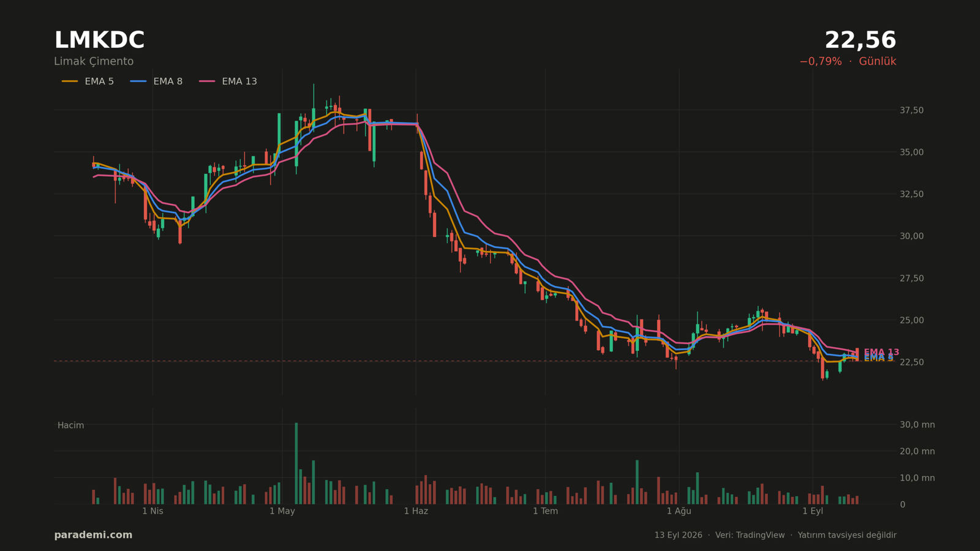
Task: Click the LMKDC ticker title
Action: [x=99, y=40]
